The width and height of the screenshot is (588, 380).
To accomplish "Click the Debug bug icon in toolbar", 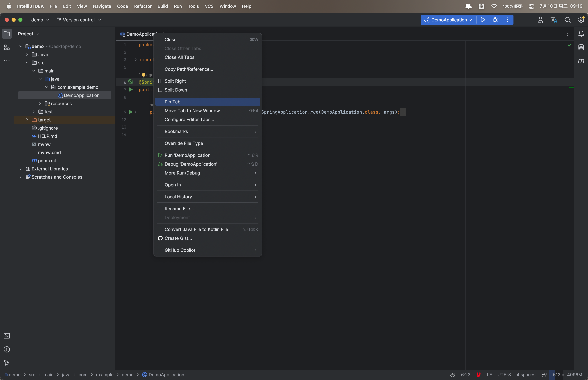I will click(x=495, y=20).
